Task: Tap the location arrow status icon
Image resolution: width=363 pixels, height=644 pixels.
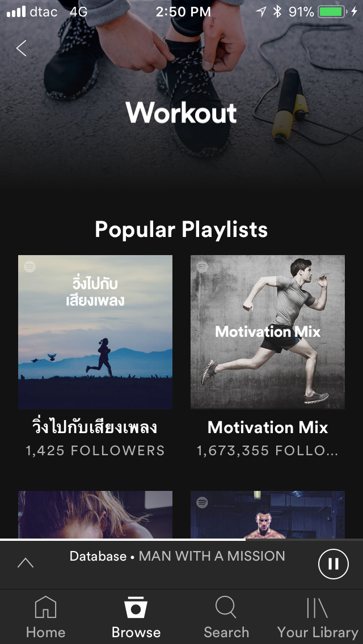Action: (x=261, y=12)
